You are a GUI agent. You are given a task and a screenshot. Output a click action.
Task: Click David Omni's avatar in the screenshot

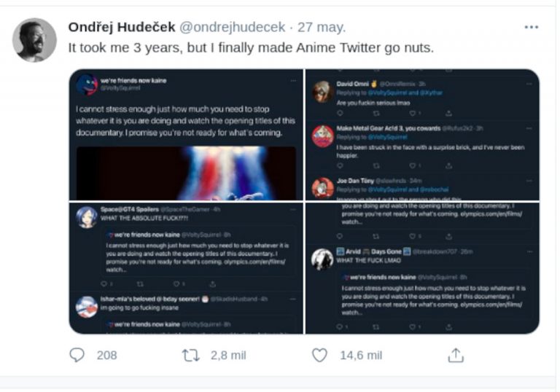[323, 92]
